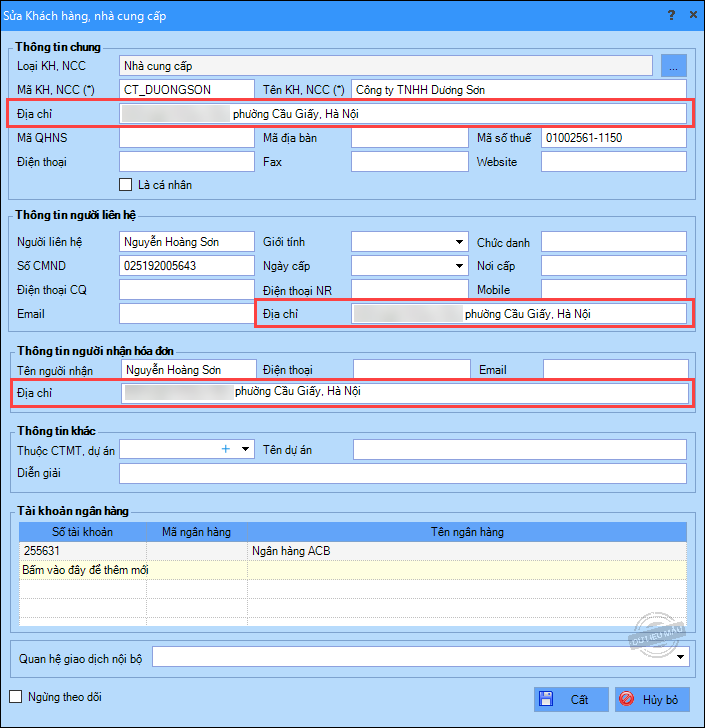Click the Tên người nhận field
Screen dimensions: 705x728
(189, 370)
